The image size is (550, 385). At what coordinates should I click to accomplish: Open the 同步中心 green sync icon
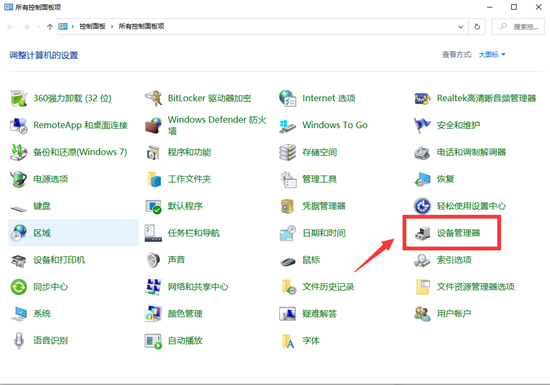[x=19, y=287]
